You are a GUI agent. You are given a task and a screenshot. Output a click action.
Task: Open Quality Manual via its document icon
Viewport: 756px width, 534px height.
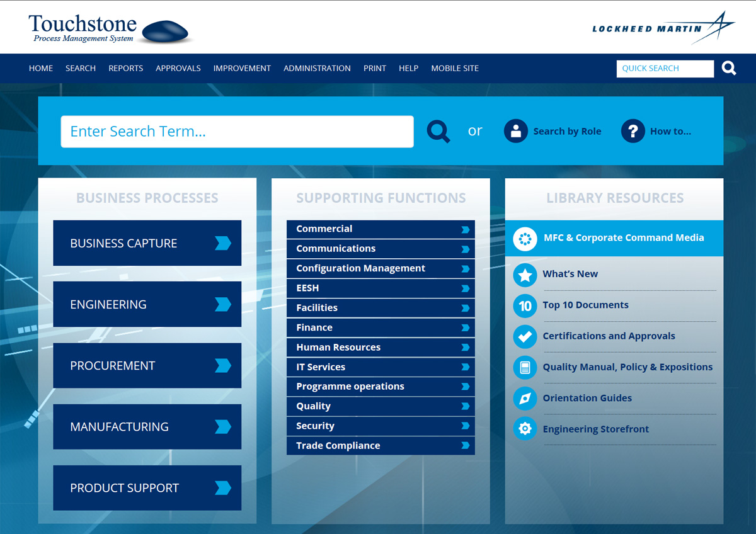pyautogui.click(x=525, y=367)
